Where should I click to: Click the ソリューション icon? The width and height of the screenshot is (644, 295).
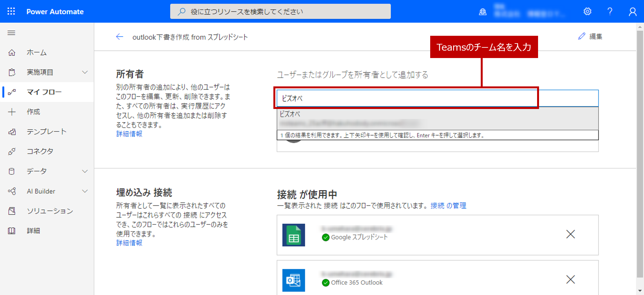[12, 211]
